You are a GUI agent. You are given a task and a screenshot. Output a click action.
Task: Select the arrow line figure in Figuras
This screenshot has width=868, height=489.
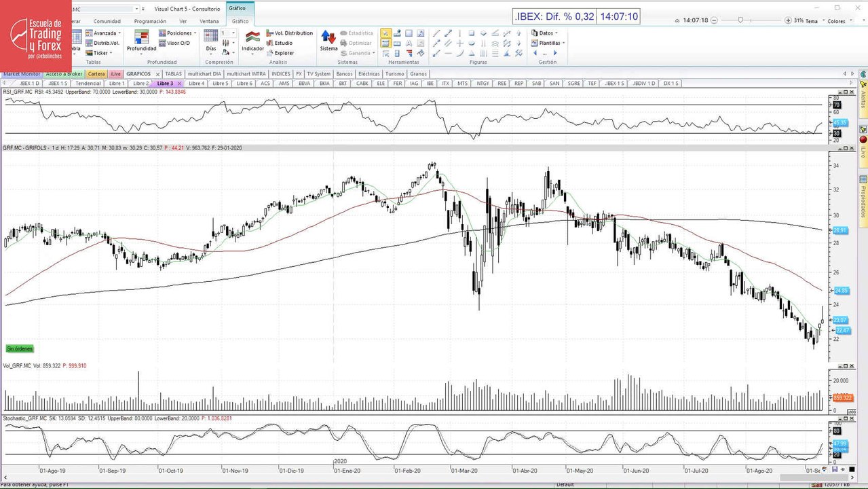tap(436, 43)
